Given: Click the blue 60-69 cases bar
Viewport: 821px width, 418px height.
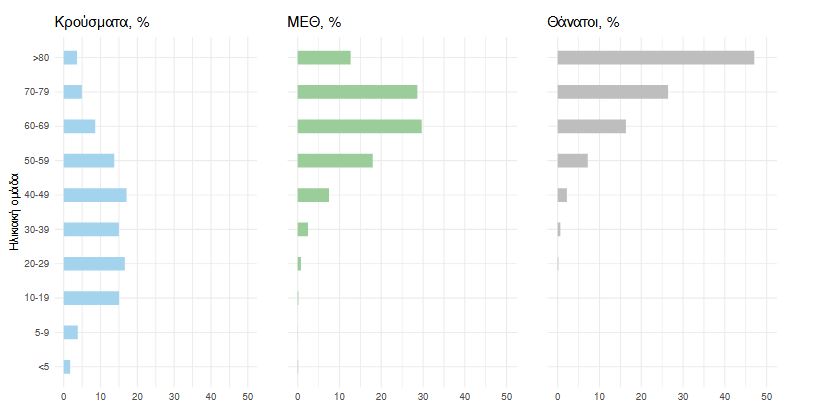Looking at the screenshot, I should (x=79, y=126).
